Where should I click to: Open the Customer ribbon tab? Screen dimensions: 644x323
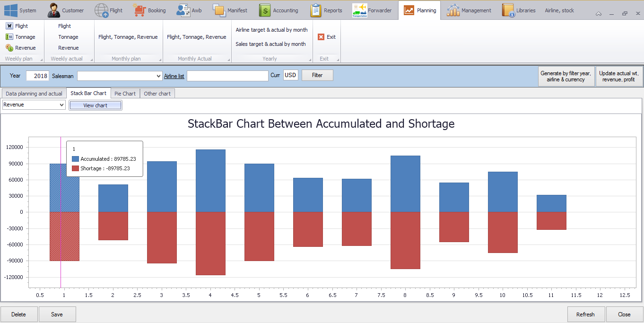(66, 10)
